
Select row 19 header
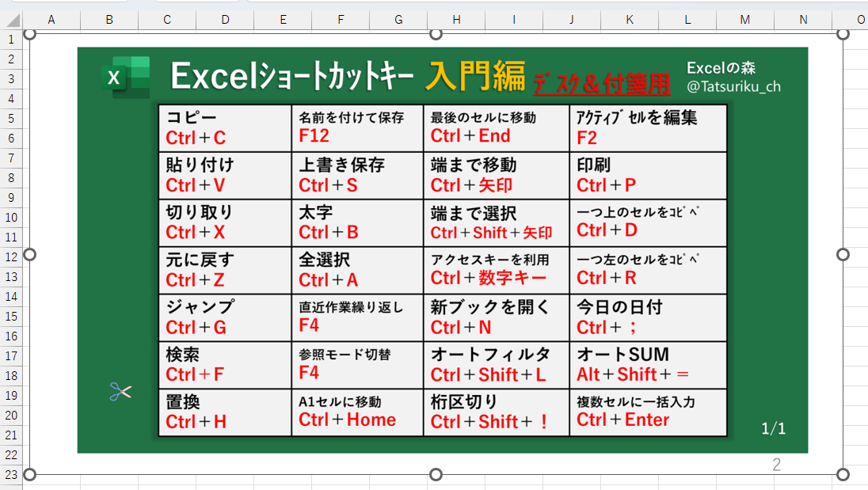click(x=11, y=396)
